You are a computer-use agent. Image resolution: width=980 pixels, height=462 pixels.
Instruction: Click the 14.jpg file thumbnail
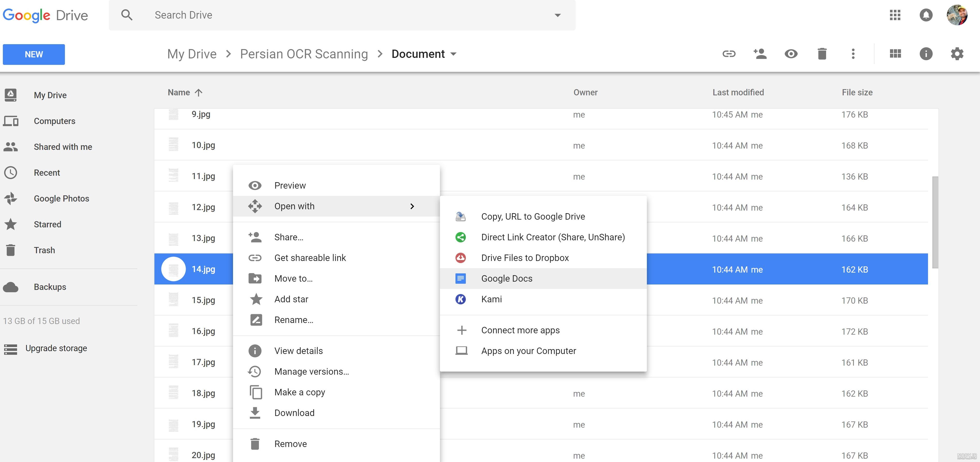click(174, 269)
